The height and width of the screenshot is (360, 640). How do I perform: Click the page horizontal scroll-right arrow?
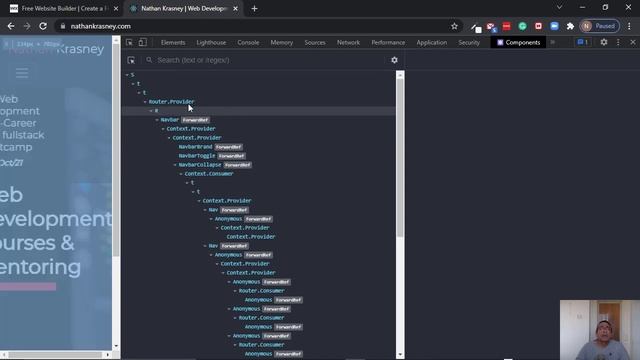[x=107, y=355]
